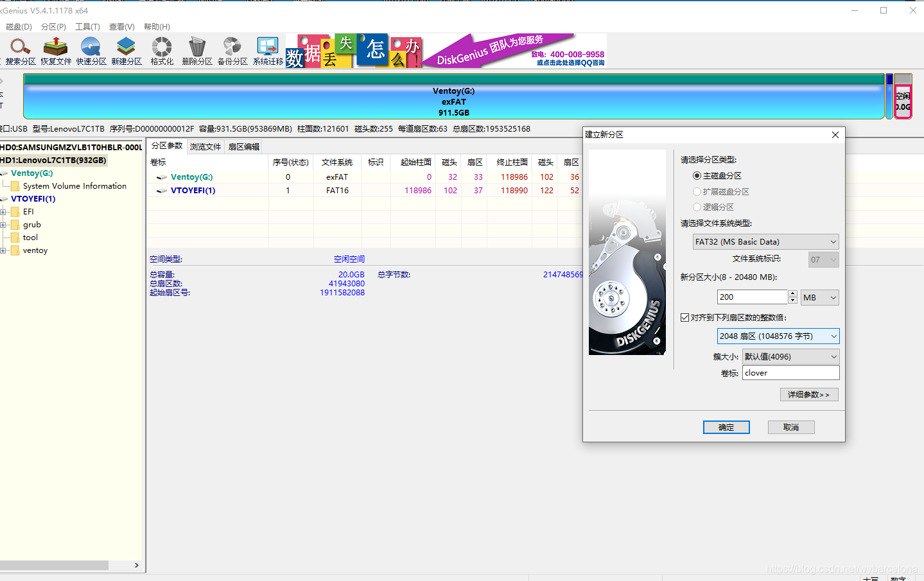Click the partition size input field
This screenshot has height=581, width=924.
752,297
